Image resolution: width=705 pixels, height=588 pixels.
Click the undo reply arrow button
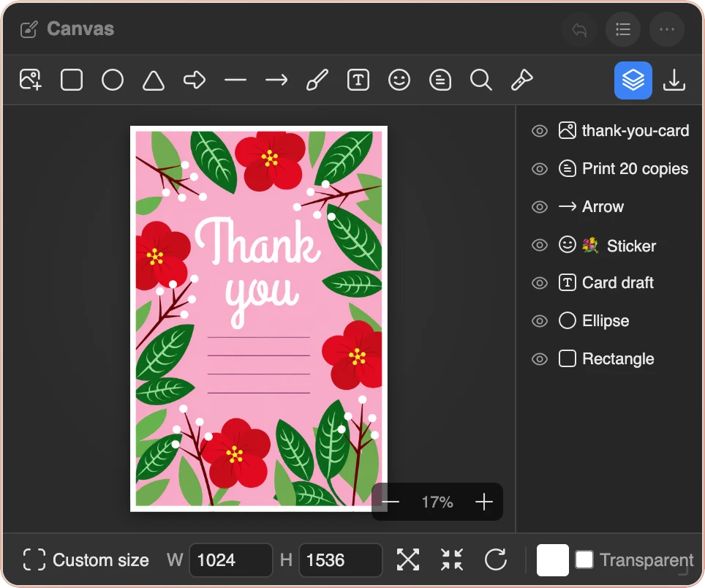[579, 30]
